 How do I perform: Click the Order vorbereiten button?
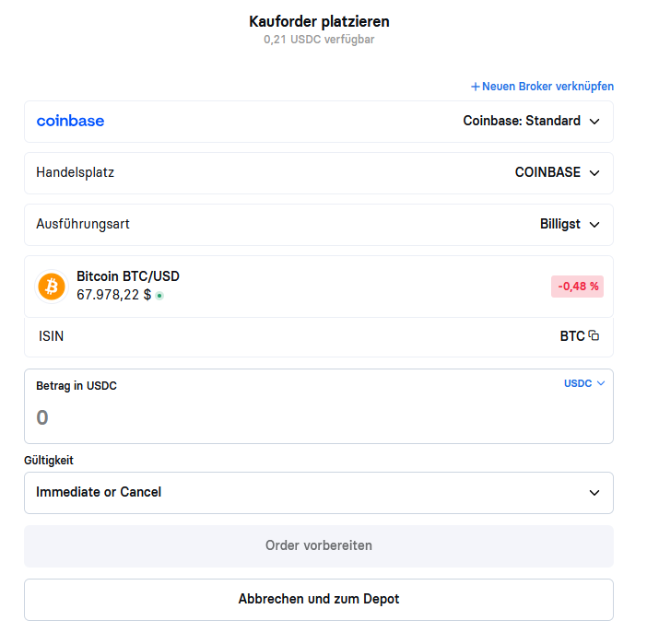[319, 545]
